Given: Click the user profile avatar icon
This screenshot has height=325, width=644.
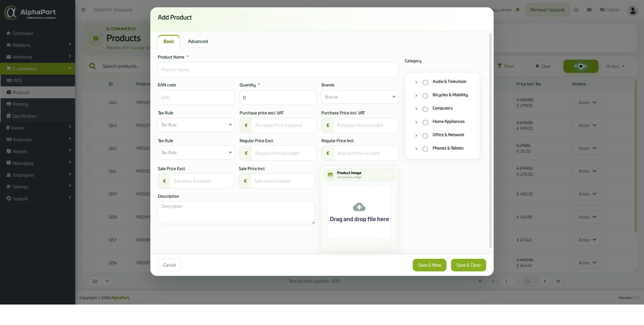Looking at the screenshot, I should pyautogui.click(x=633, y=10).
